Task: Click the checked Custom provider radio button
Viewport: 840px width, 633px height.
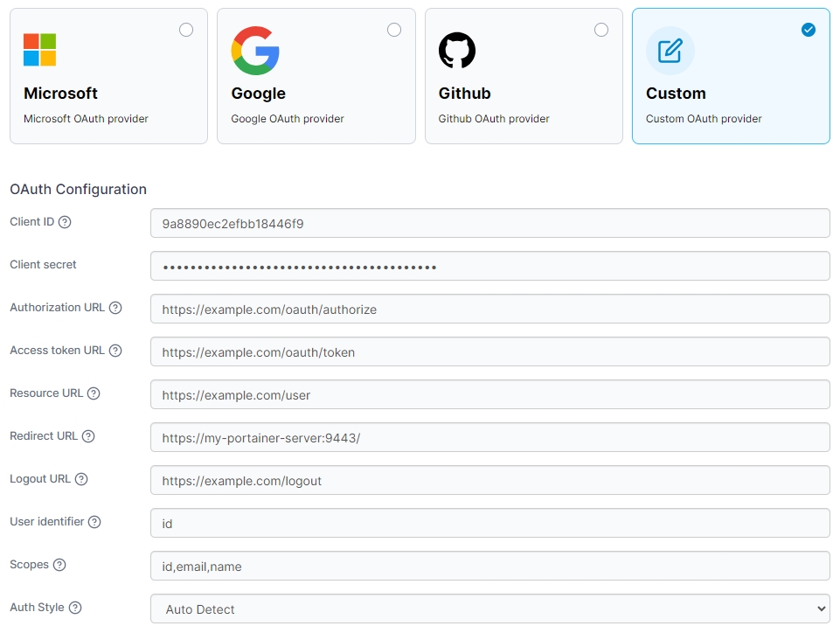Action: pos(809,30)
